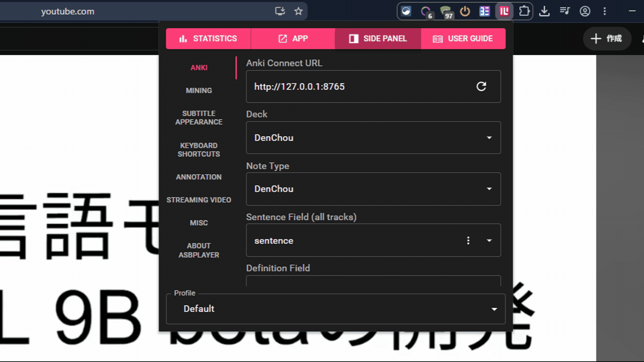Open the Statistics tab

click(208, 39)
